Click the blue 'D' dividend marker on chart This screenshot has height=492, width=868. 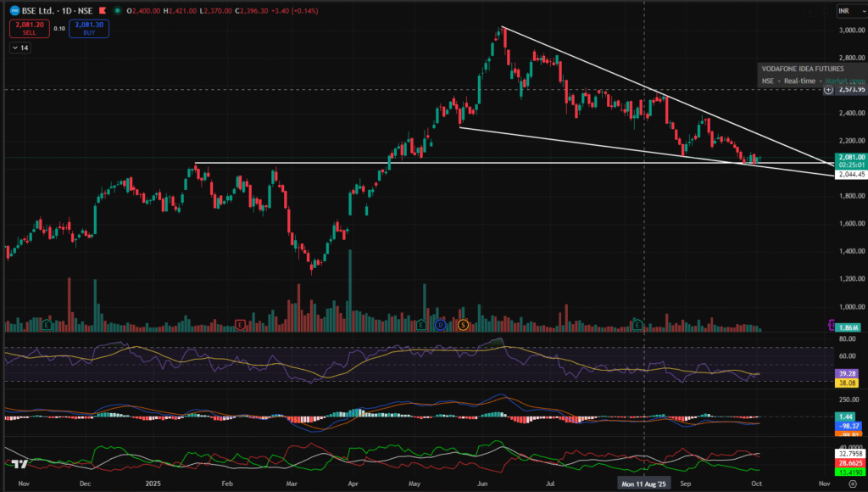(x=441, y=325)
